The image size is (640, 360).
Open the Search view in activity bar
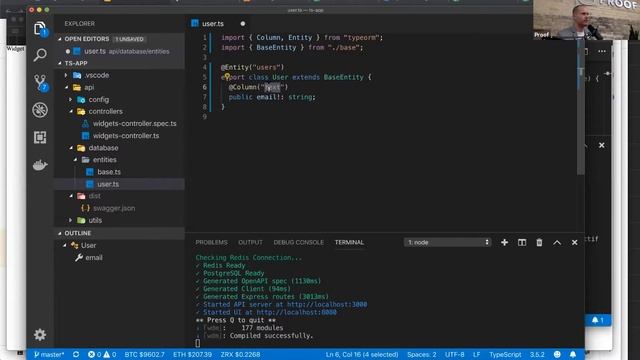coord(40,55)
